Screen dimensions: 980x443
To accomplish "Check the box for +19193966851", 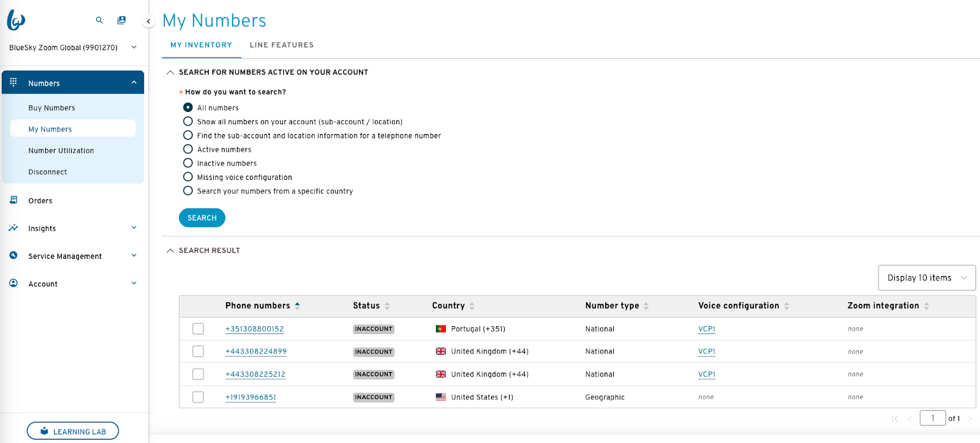I will pos(198,397).
